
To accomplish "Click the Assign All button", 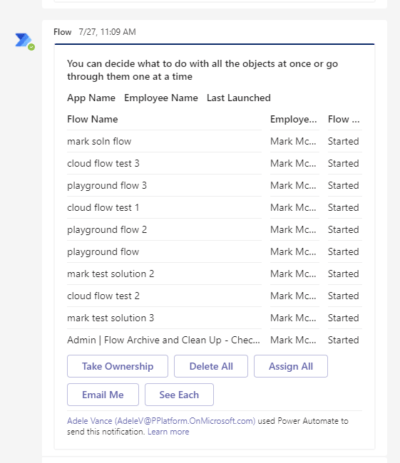I will [291, 366].
